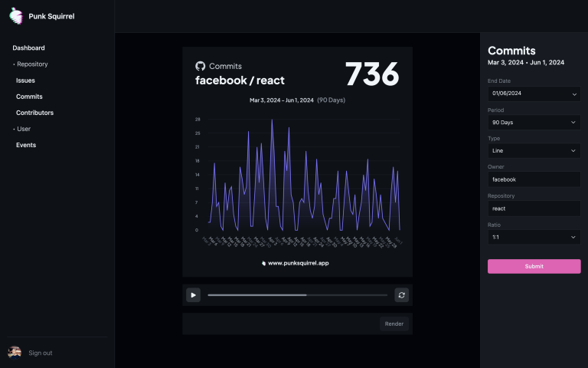Click the Mar 3, 2024 - Jun 1, 2024 subtitle in the right panel
This screenshot has height=368, width=588.
(526, 62)
